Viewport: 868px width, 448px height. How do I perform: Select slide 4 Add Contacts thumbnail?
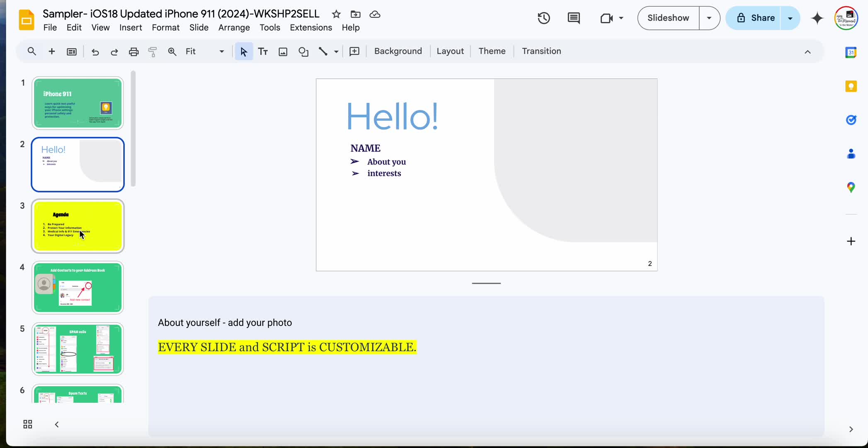coord(78,287)
